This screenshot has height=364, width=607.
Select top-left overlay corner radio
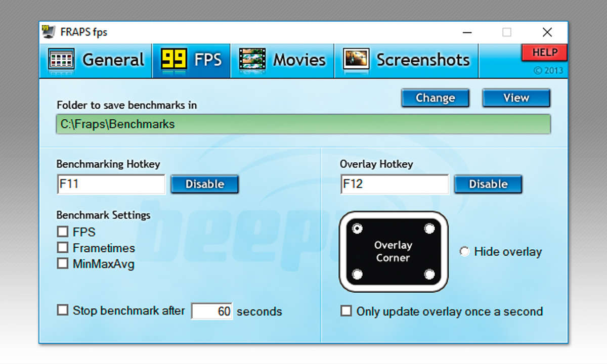tap(357, 229)
